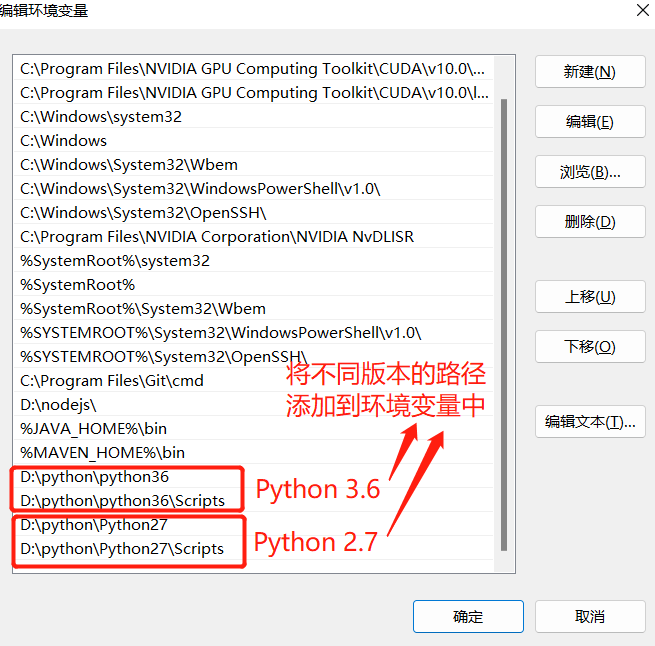The height and width of the screenshot is (646, 655).
Task: Select D:\python\python36\Scripts entry
Action: (254, 501)
